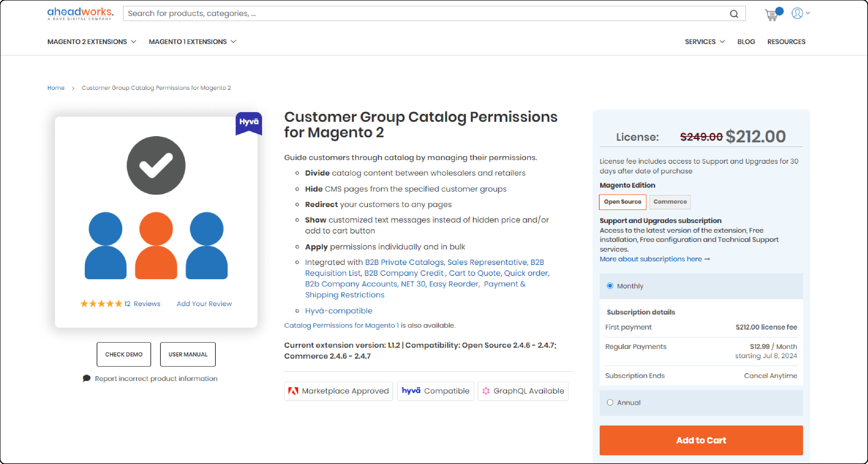
Task: Open the User Manual
Action: pyautogui.click(x=188, y=354)
